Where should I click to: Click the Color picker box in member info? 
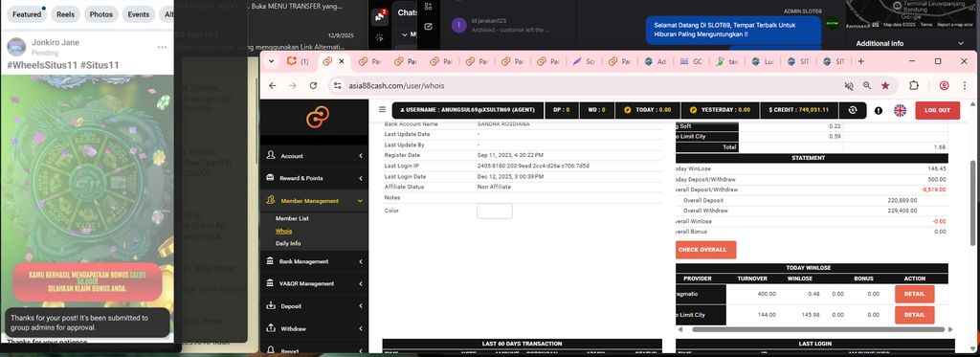point(495,211)
